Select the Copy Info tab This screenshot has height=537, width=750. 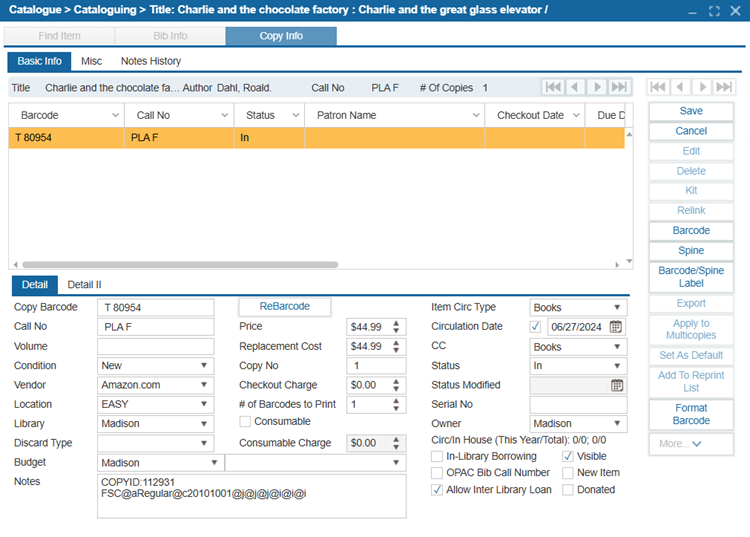point(281,36)
